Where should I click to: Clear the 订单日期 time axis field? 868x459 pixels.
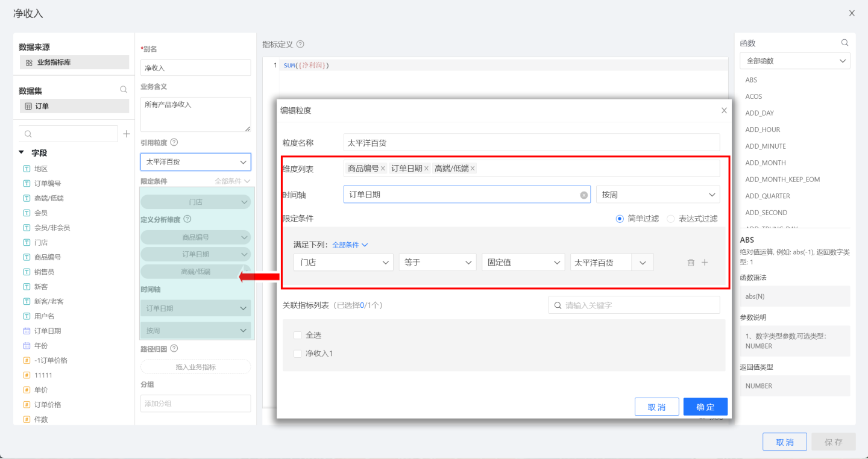[x=583, y=195]
